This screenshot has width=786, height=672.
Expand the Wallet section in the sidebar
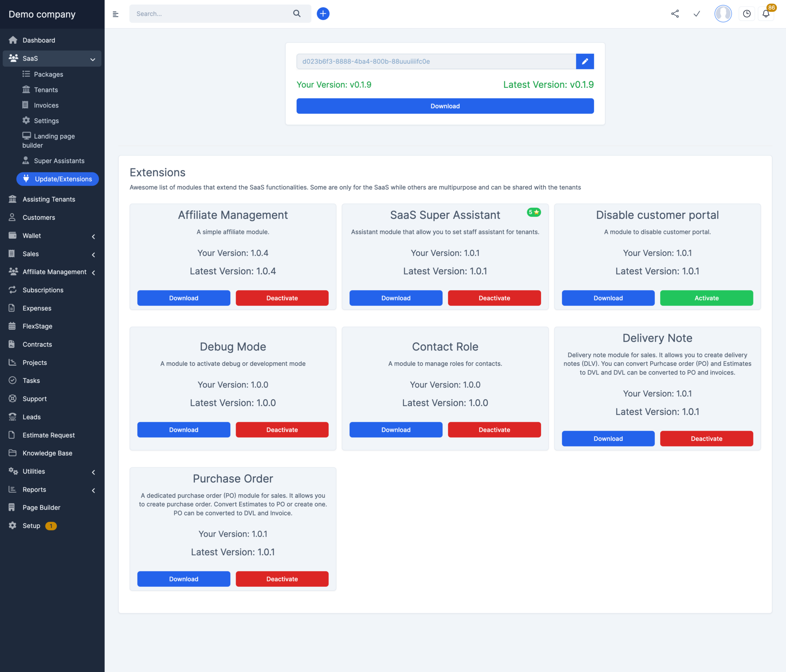93,236
